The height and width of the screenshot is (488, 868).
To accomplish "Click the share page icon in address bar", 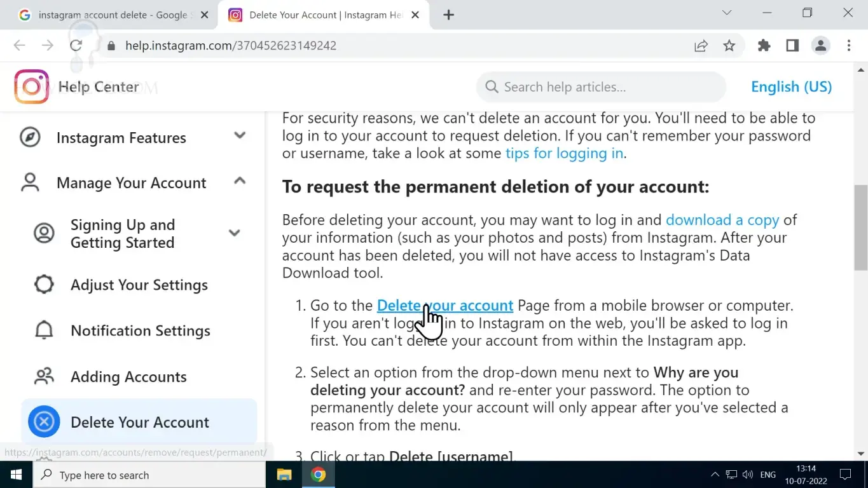I will click(x=701, y=45).
